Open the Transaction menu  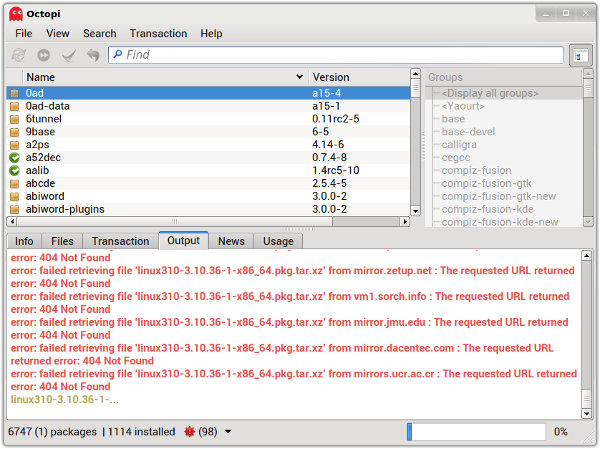(158, 34)
